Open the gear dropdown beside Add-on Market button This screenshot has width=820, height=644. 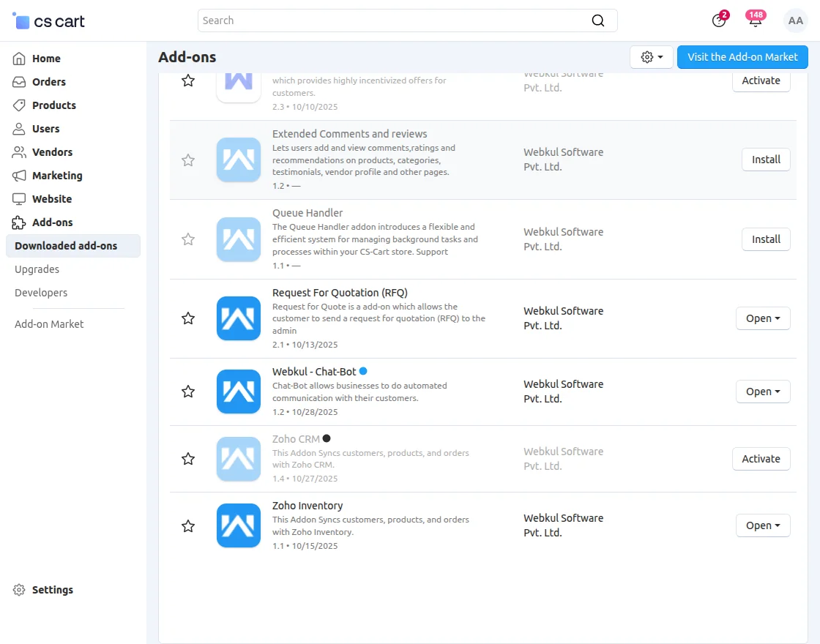[651, 57]
